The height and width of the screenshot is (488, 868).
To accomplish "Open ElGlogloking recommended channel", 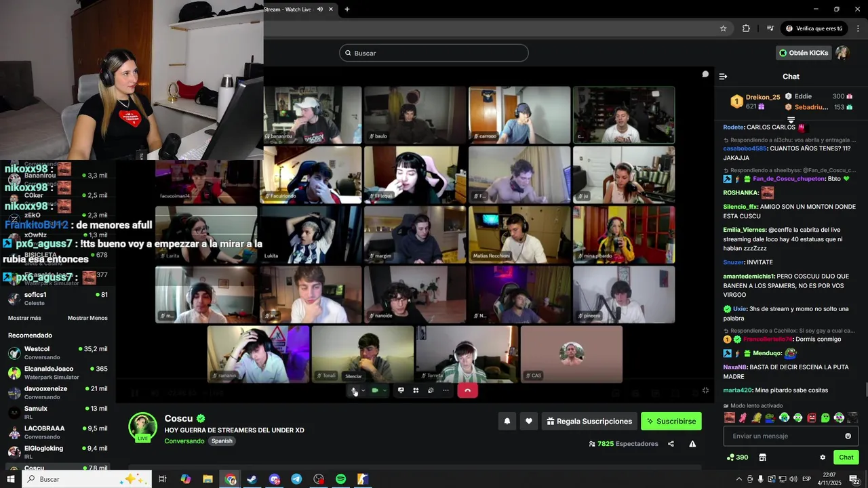I will [58, 452].
